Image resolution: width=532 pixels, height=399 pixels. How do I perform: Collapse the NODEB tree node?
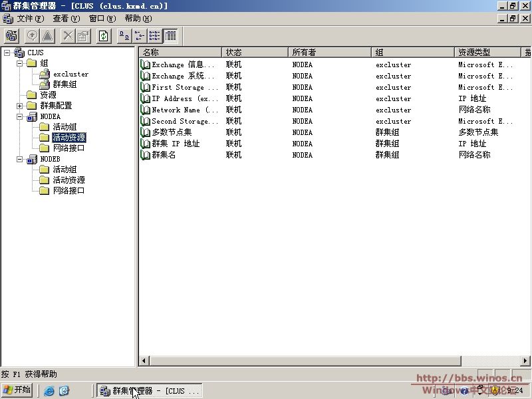tap(20, 159)
